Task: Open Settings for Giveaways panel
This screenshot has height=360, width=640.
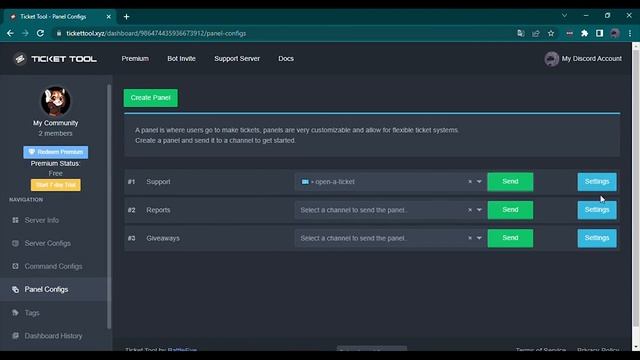Action: point(597,238)
